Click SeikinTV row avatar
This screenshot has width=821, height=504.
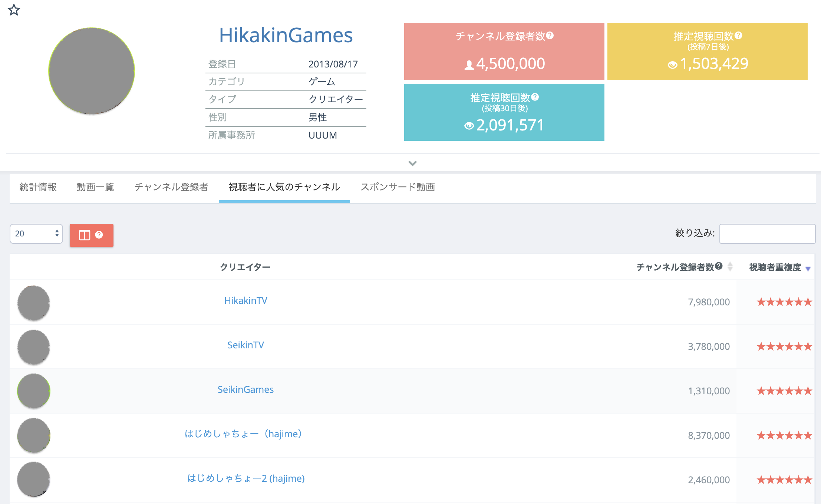[x=33, y=347]
